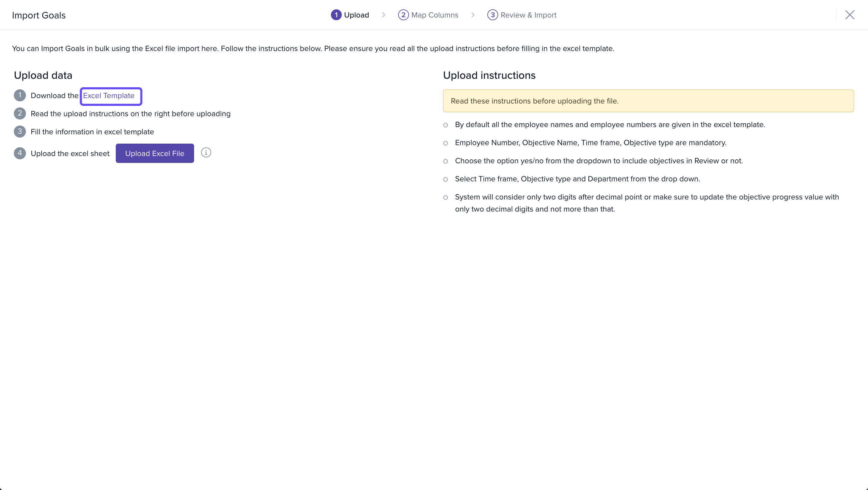Click the yellow instructions notice banner

(648, 101)
